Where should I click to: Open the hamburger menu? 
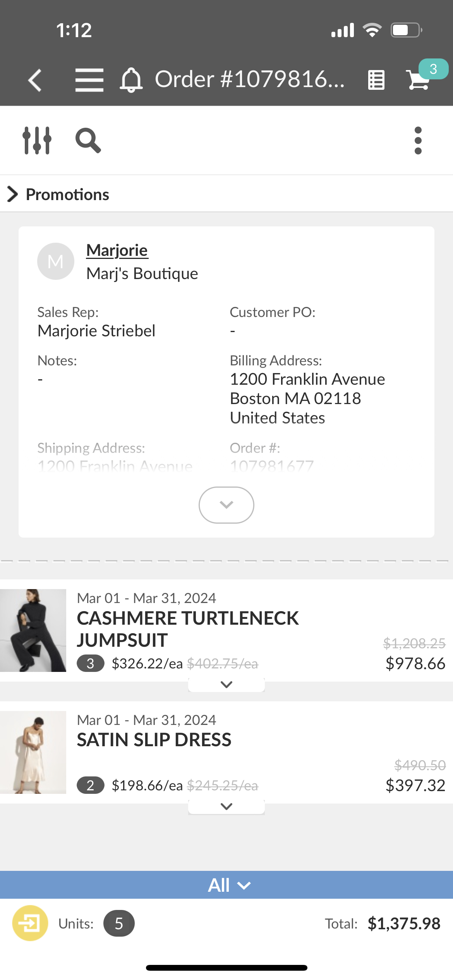[x=89, y=80]
